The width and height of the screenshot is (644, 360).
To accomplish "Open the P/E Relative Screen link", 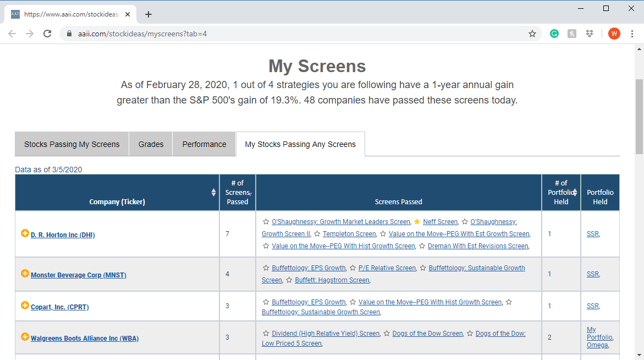I will click(x=387, y=268).
